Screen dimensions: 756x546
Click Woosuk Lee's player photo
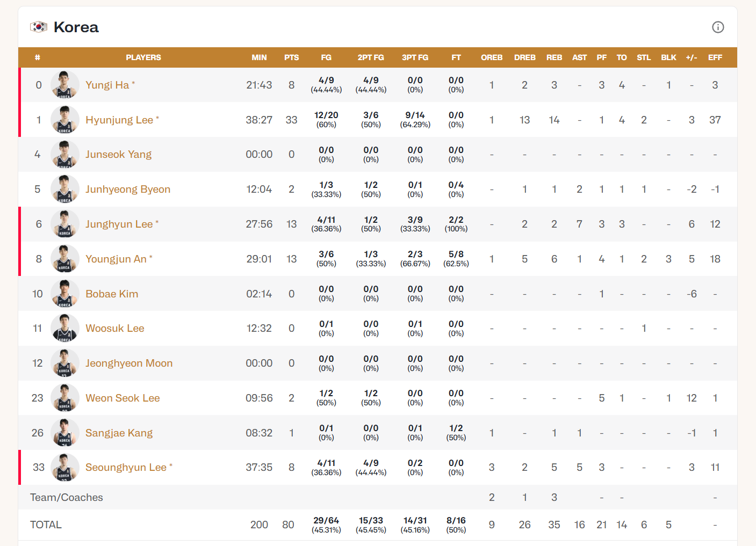(64, 329)
